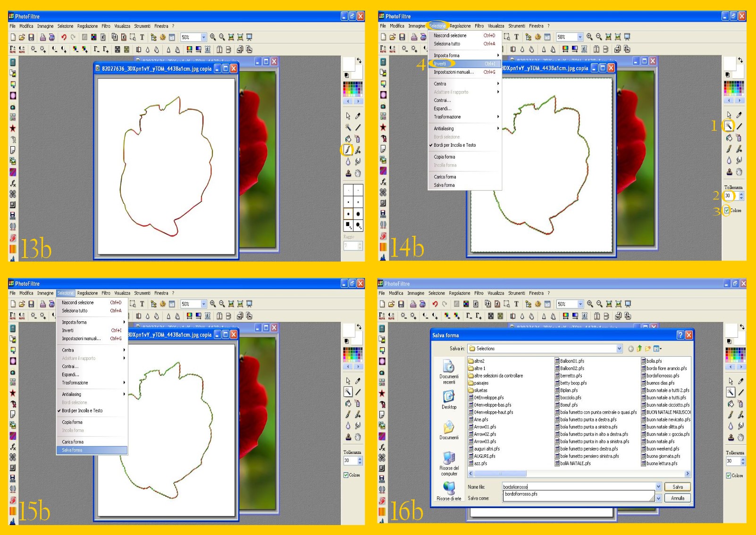The image size is (756, 535).
Task: Open Documenti recenti in Salva forma dialog
Action: point(449,371)
